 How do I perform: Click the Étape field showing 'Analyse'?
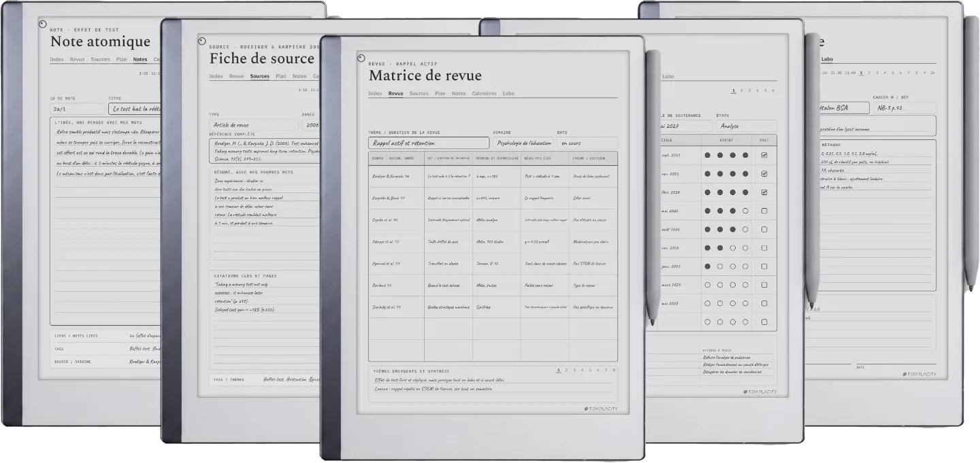[746, 126]
